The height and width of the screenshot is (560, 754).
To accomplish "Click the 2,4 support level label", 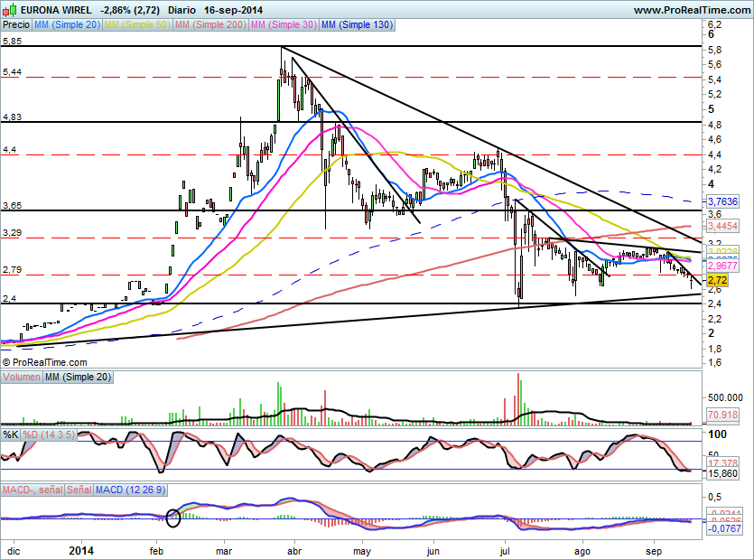I will [x=9, y=299].
